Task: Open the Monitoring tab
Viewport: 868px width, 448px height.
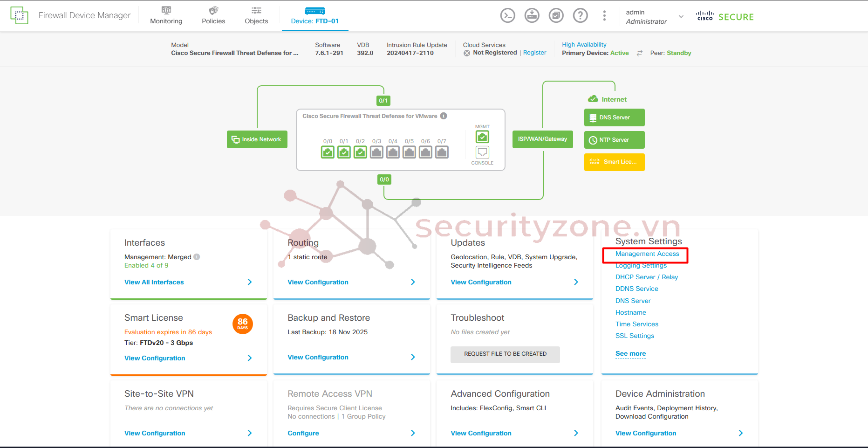Action: pyautogui.click(x=166, y=16)
